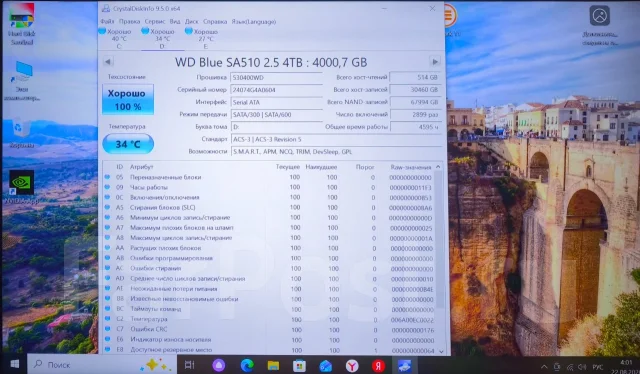Click total NAND writes value 67994 GB

coord(416,102)
